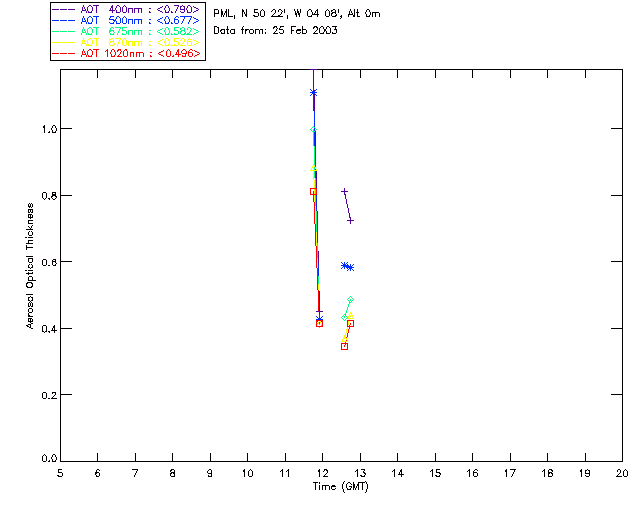Select the 'Data from: 25 Feb 2003' text
Image resolution: width=640 pixels, height=512 pixels.
275,31
